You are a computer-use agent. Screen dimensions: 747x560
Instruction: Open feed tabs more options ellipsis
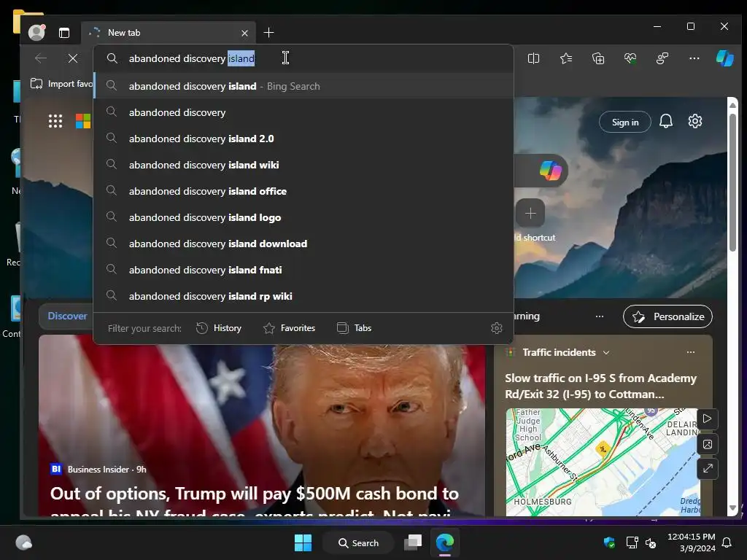coord(600,316)
